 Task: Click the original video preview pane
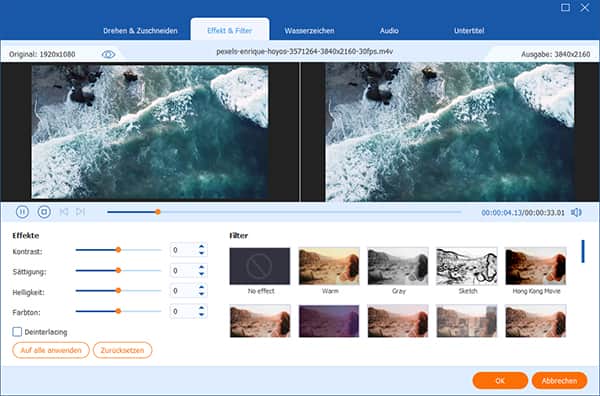pyautogui.click(x=150, y=132)
